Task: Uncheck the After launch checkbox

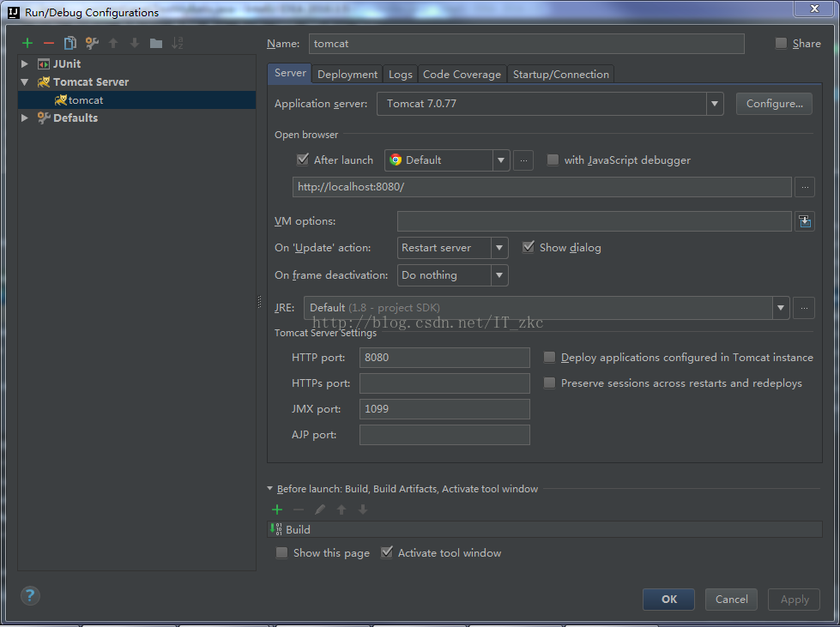Action: click(303, 160)
